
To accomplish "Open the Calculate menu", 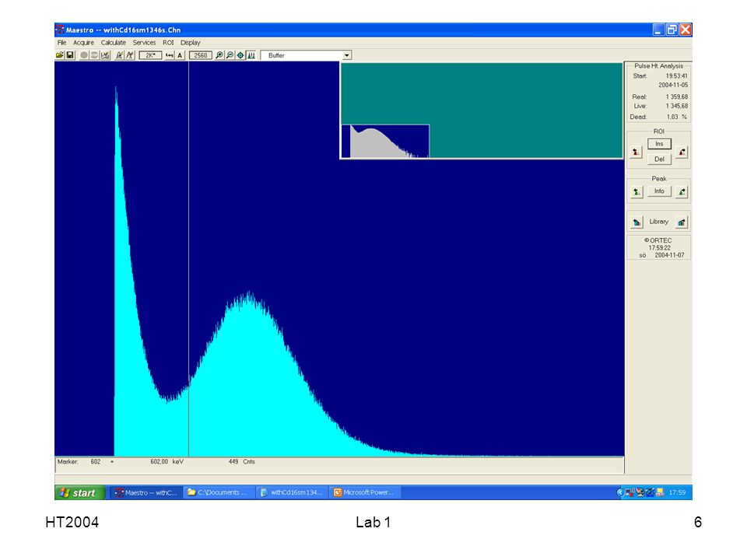I will pyautogui.click(x=114, y=42).
